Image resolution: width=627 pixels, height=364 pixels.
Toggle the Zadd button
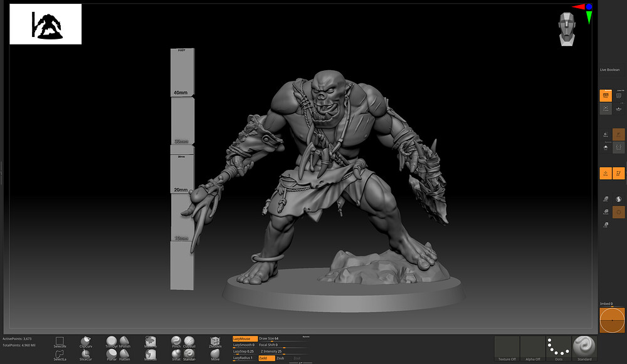pyautogui.click(x=266, y=358)
